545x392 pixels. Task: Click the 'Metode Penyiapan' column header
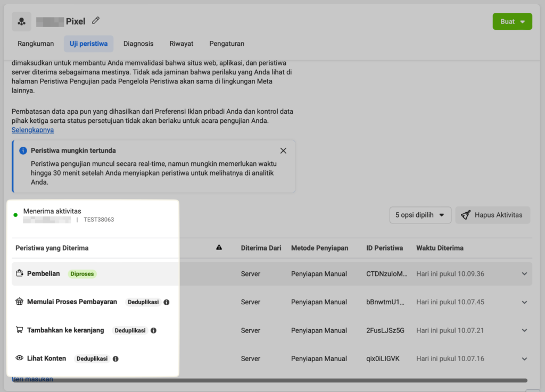pyautogui.click(x=319, y=248)
